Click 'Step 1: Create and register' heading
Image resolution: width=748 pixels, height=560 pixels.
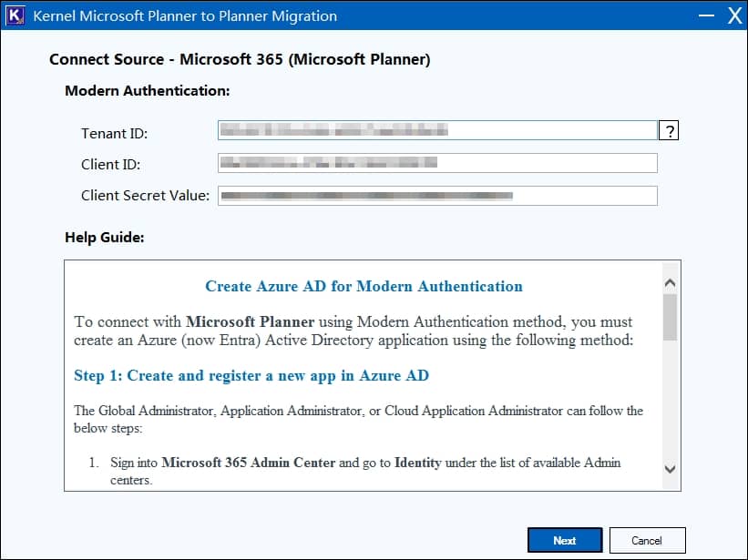coord(251,375)
